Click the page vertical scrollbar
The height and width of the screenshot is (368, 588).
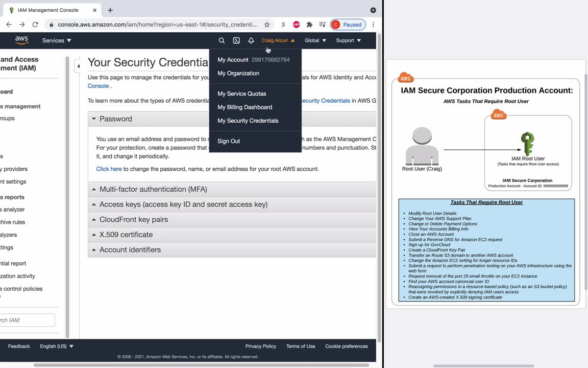click(379, 188)
